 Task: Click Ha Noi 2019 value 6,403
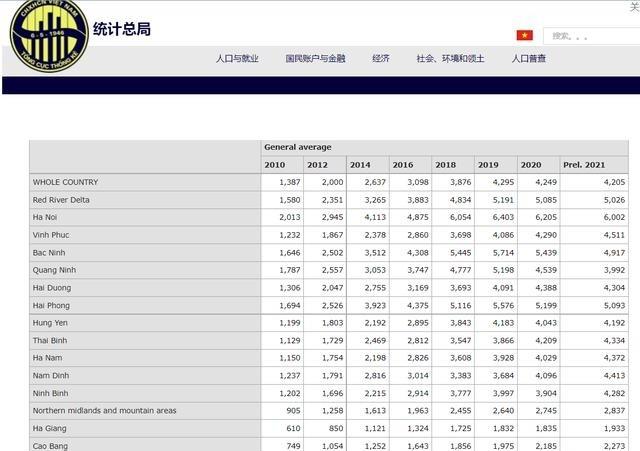click(503, 218)
